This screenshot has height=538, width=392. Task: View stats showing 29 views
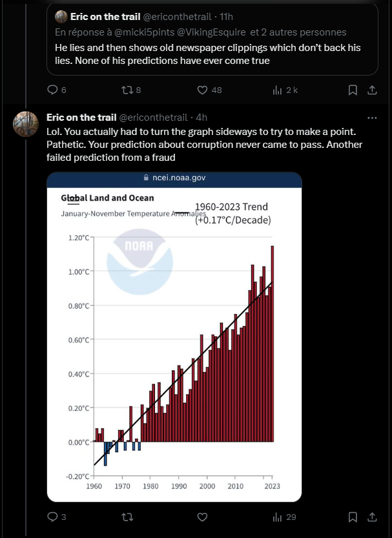[284, 517]
